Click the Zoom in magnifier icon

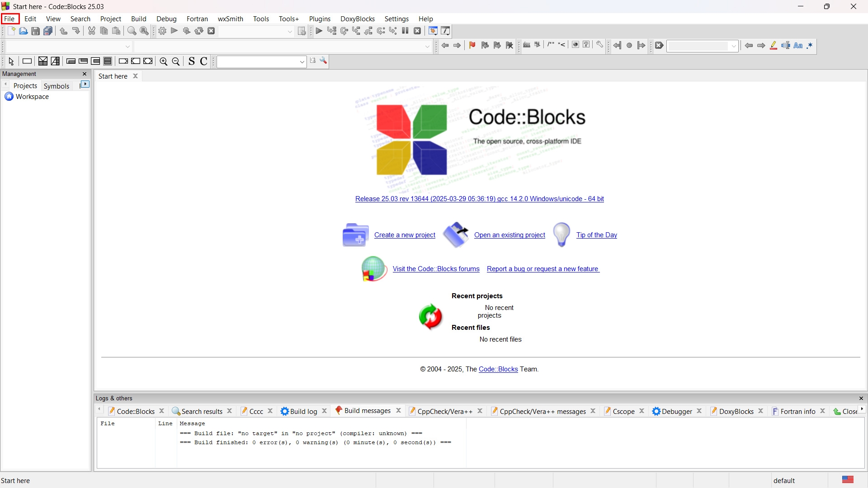(x=164, y=61)
